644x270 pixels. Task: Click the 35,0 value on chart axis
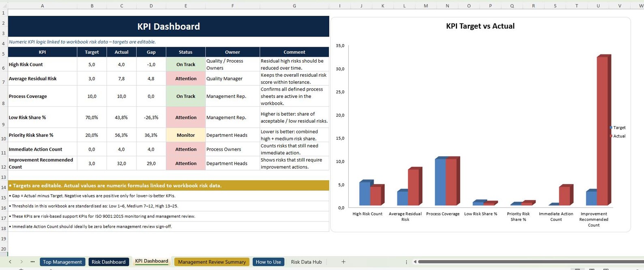tap(340, 45)
